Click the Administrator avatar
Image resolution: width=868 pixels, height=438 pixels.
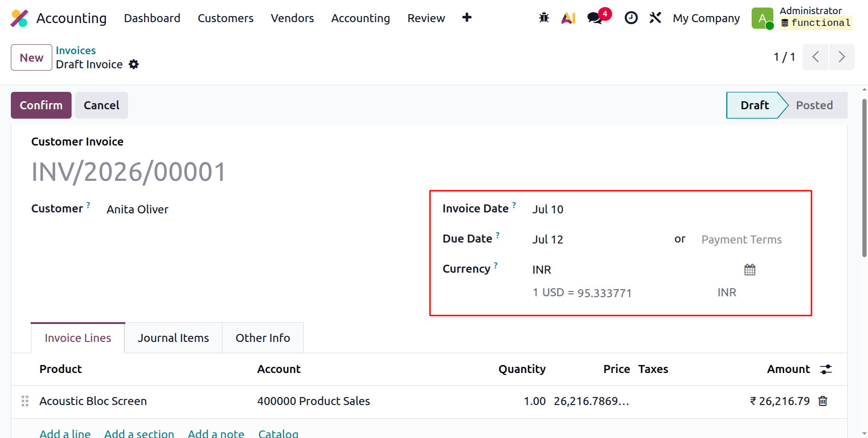coord(763,18)
